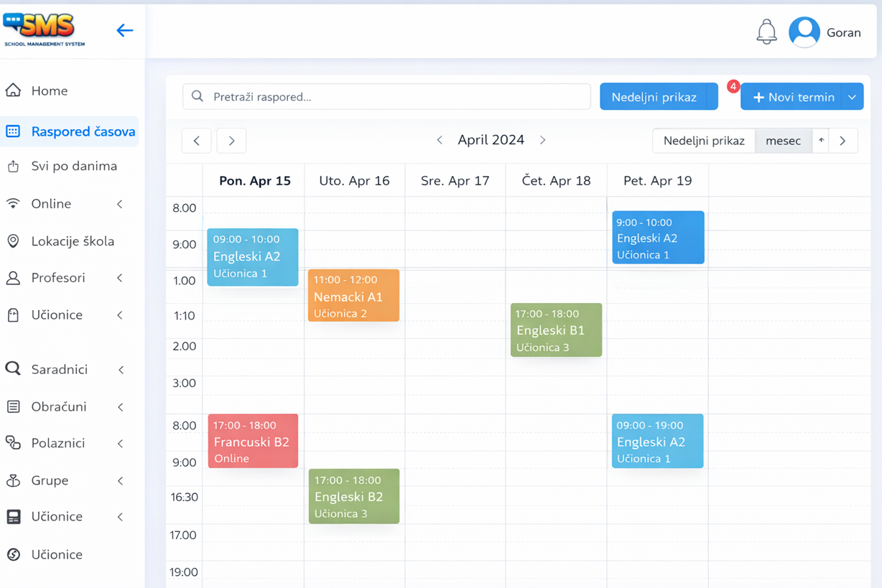Click the blue Nedeljni prikaz button
Image resolution: width=882 pixels, height=588 pixels.
point(654,97)
